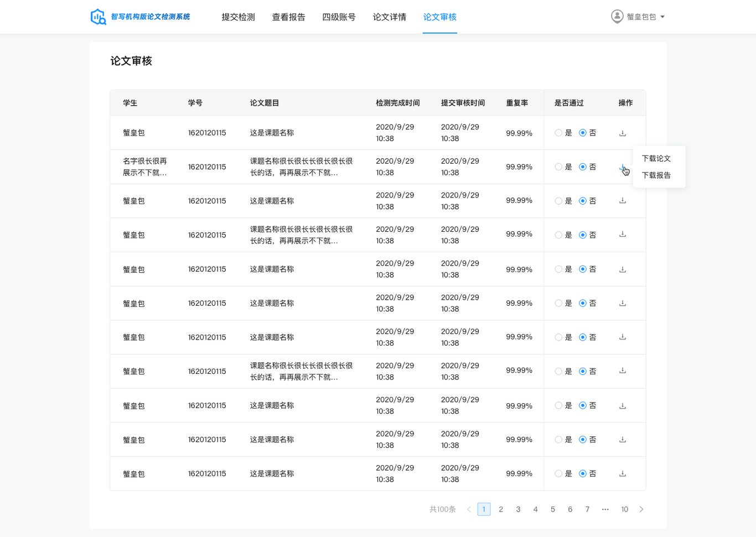Viewport: 756px width, 537px height.
Task: Select the 论文审核 tab
Action: (x=440, y=17)
